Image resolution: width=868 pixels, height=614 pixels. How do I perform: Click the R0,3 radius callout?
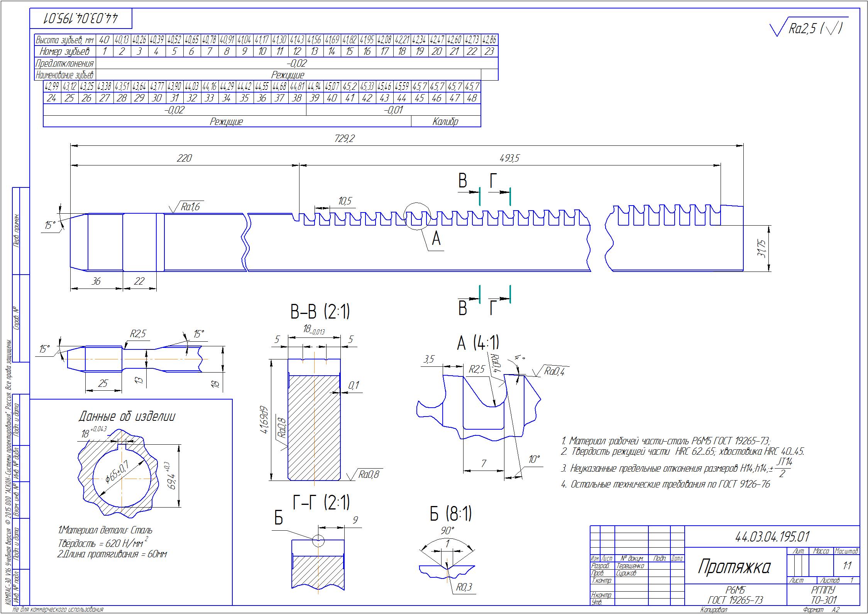tap(464, 588)
